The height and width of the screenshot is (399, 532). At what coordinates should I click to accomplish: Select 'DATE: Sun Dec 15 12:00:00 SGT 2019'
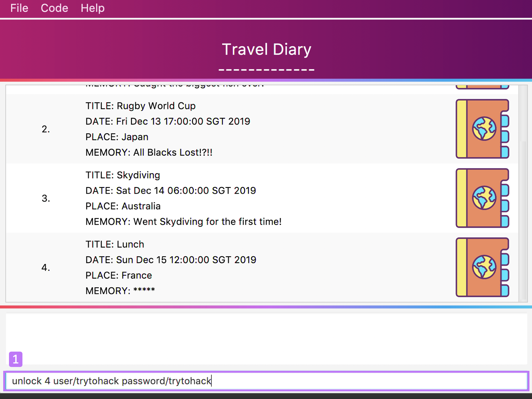(171, 260)
